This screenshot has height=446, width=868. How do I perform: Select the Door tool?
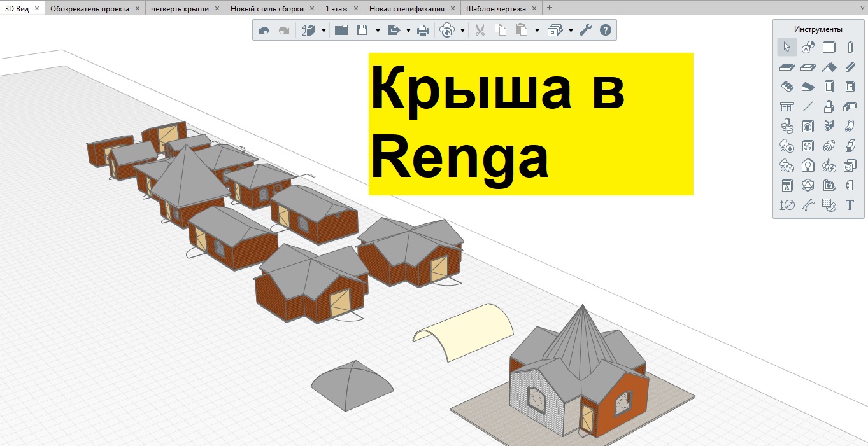point(829,87)
